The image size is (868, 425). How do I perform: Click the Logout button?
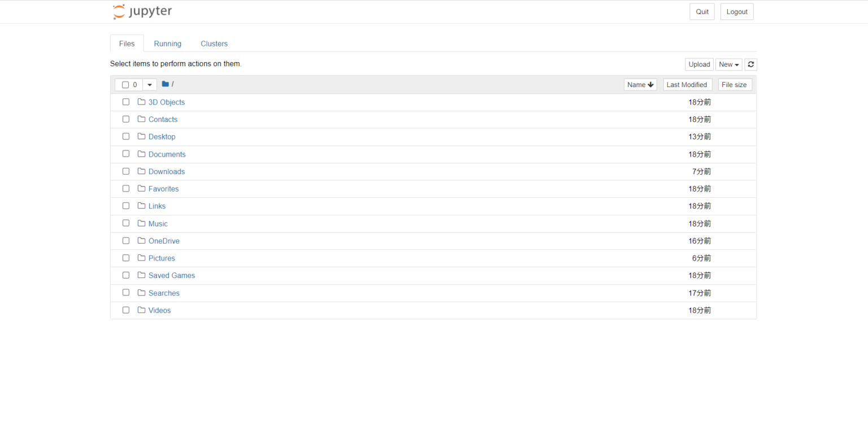click(736, 11)
